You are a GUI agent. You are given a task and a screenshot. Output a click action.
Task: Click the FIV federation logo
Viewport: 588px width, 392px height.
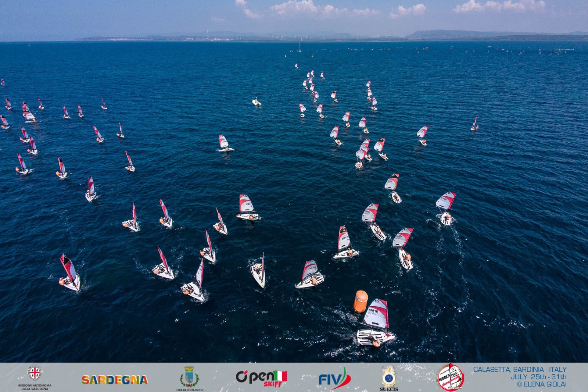pyautogui.click(x=334, y=378)
